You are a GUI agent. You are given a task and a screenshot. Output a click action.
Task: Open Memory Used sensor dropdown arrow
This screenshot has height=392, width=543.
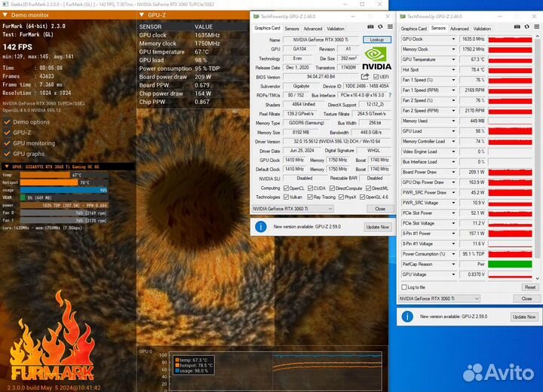tap(453, 121)
